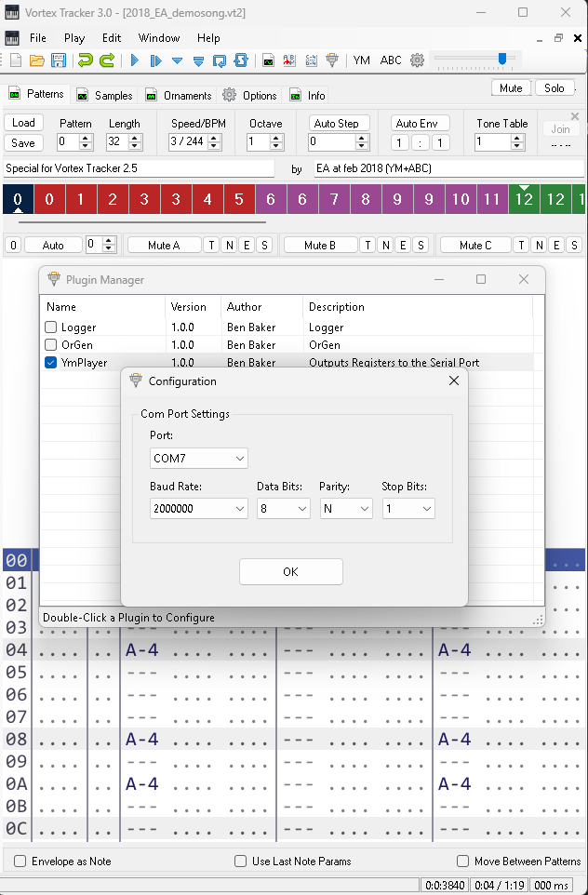Enable the Logger plugin checkbox
588x895 pixels.
pos(51,327)
